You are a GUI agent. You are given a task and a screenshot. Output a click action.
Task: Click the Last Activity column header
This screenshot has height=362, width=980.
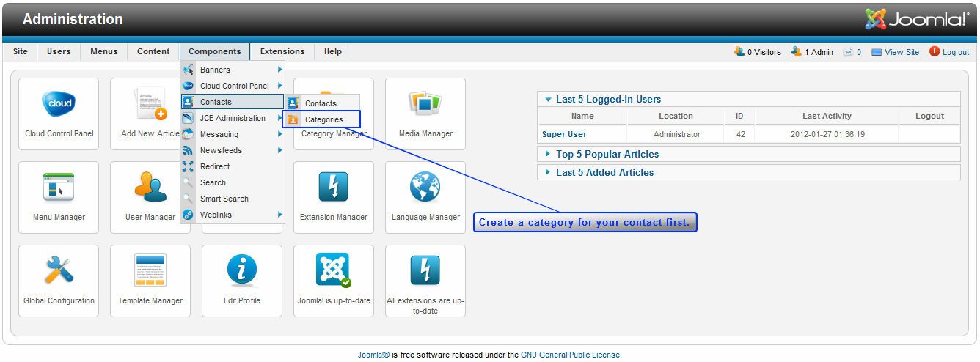(x=827, y=116)
